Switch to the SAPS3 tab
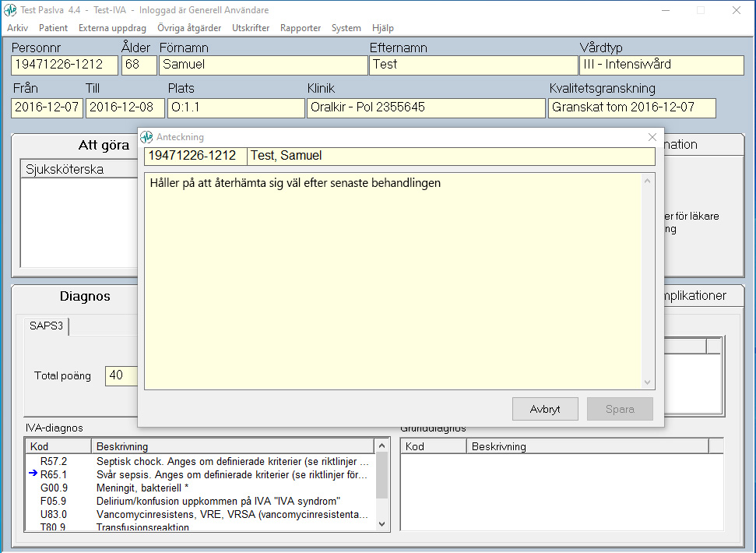Viewport: 756px width, 553px height. tap(46, 326)
